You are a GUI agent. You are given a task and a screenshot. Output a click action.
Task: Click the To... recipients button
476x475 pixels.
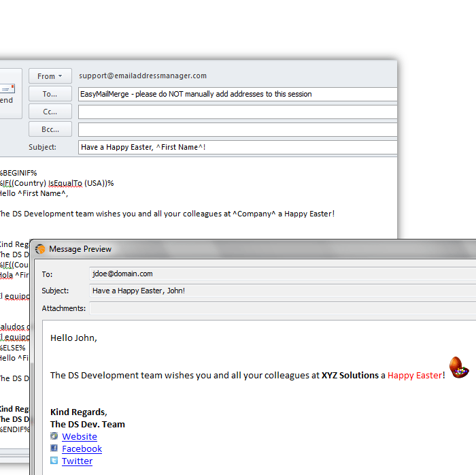50,94
